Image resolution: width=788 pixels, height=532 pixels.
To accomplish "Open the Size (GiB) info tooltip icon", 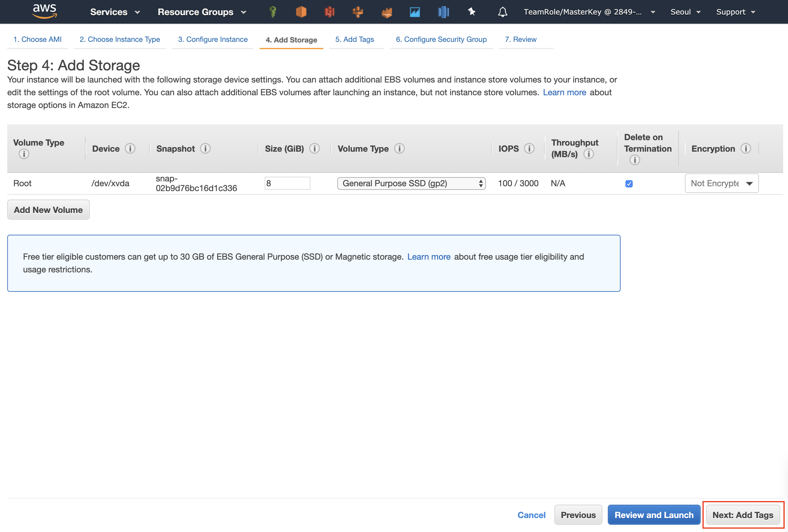I will click(x=314, y=149).
